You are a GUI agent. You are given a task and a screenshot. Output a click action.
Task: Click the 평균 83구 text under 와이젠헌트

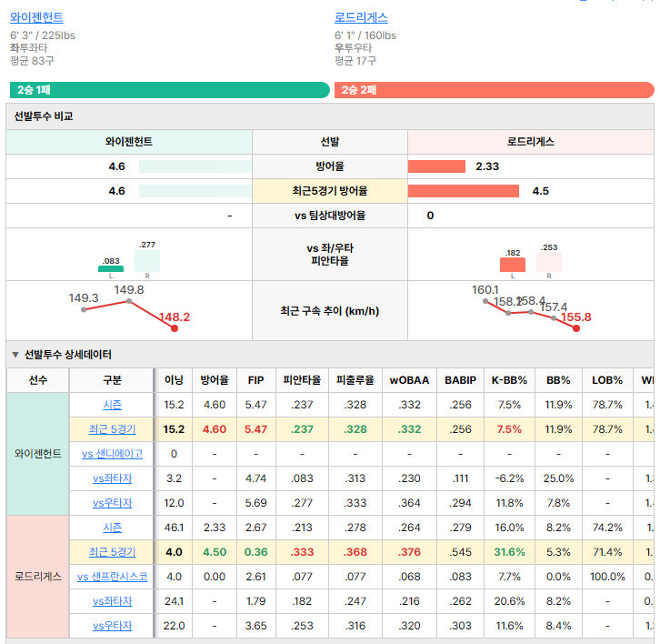pos(32,61)
